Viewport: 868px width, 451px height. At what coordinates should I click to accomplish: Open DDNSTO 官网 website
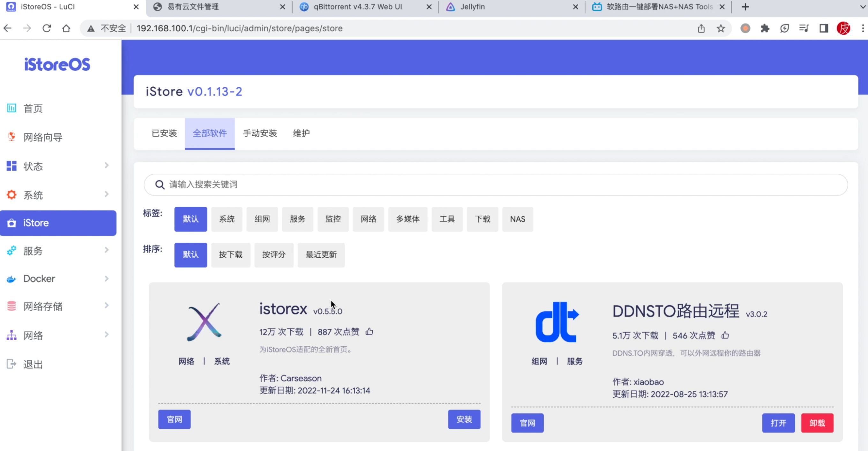coord(527,423)
